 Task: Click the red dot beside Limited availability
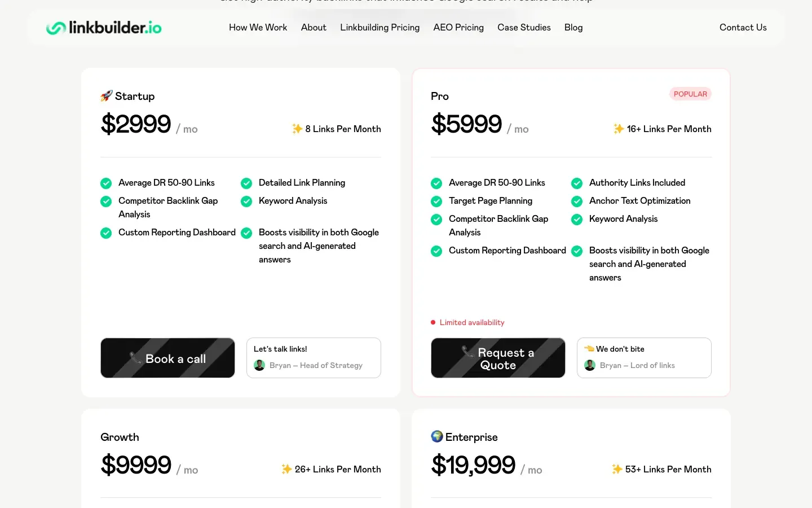(x=433, y=322)
